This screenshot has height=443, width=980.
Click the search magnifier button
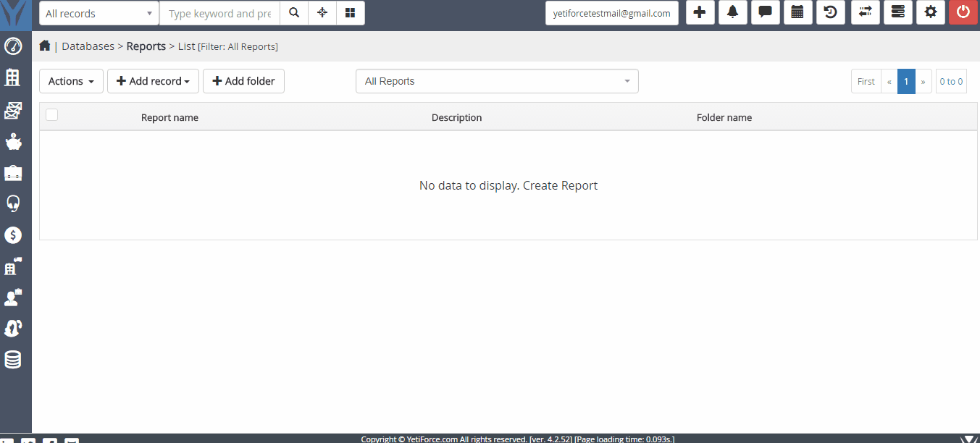294,13
